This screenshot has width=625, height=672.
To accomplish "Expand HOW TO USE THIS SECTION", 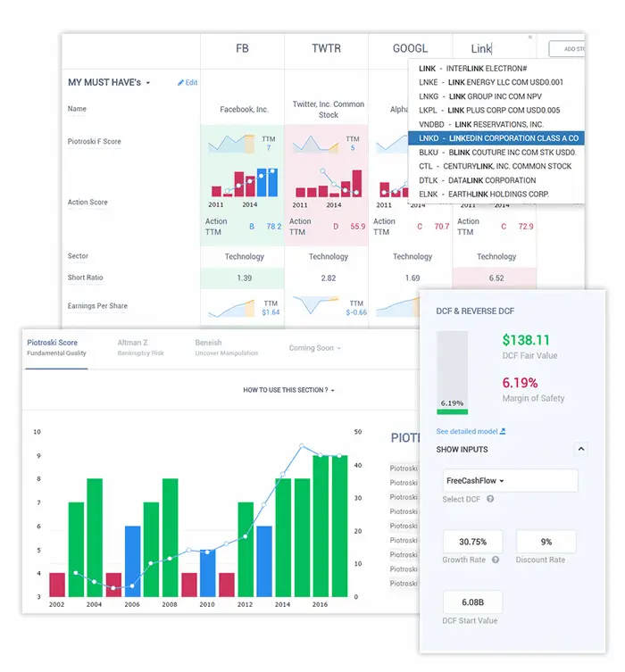I will (288, 390).
